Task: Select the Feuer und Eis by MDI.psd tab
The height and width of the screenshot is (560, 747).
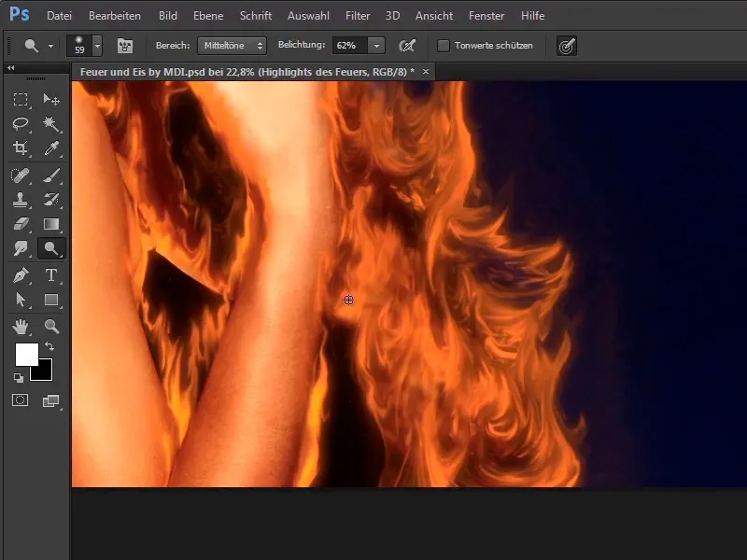Action: coord(247,72)
